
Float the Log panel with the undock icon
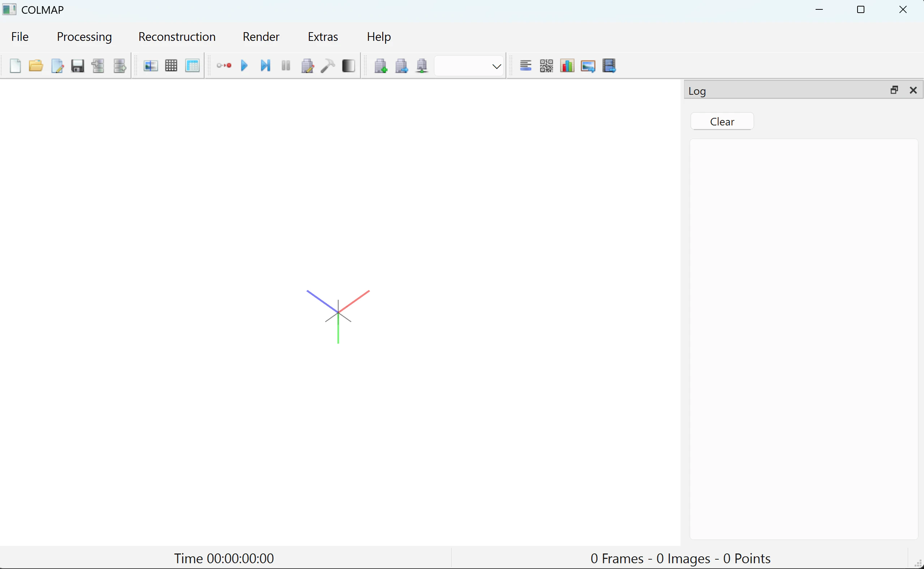pos(894,90)
